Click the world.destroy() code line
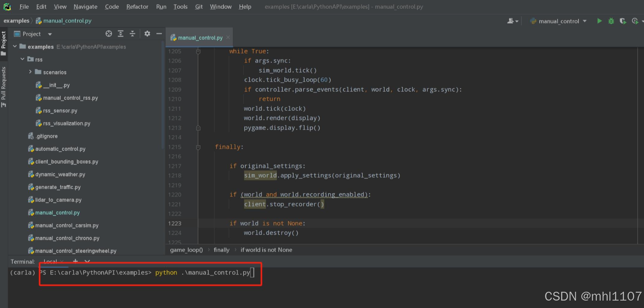The image size is (644, 308). pyautogui.click(x=271, y=233)
